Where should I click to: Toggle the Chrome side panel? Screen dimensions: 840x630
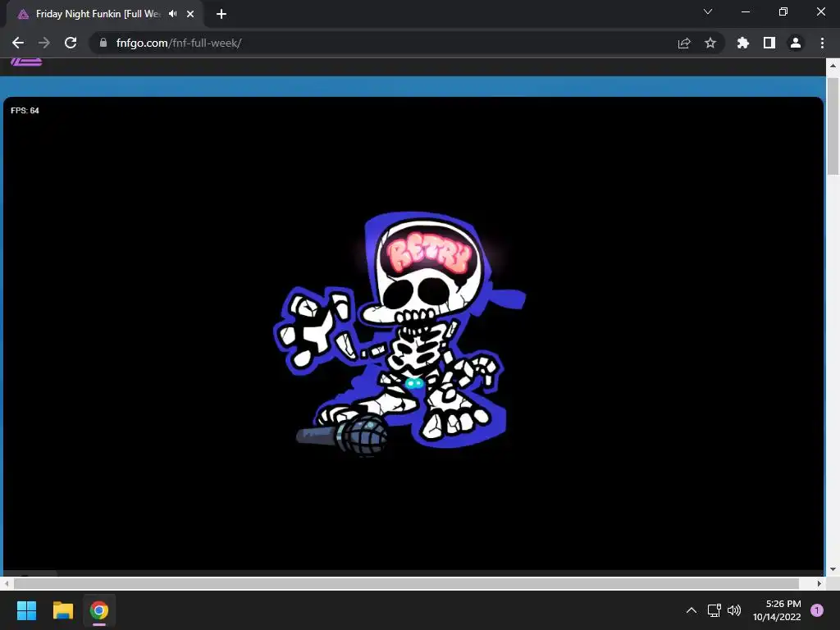[x=769, y=43]
